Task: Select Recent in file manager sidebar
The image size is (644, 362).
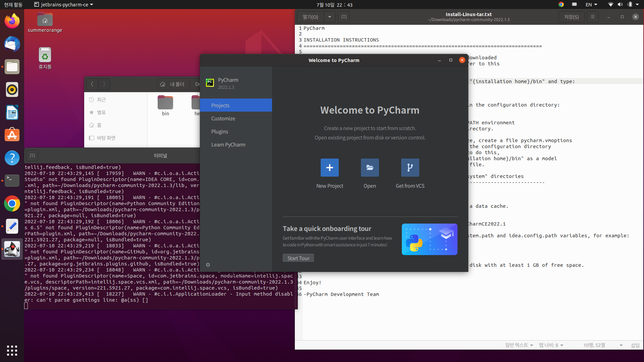Action: (x=115, y=100)
